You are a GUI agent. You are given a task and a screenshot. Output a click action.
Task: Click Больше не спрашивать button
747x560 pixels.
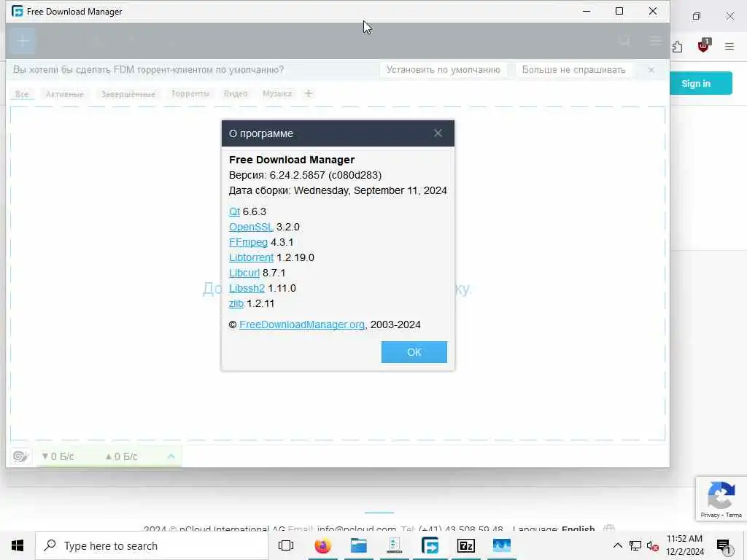(573, 69)
